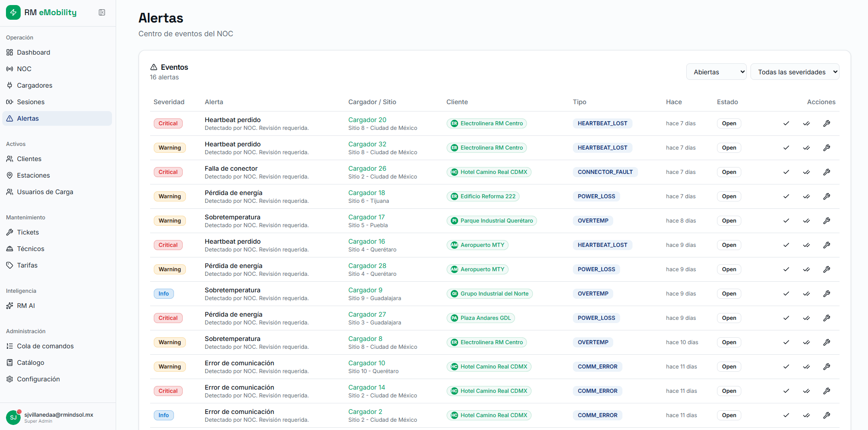
Task: Create ticket for Cargador 20 wrench icon
Action: (x=827, y=123)
